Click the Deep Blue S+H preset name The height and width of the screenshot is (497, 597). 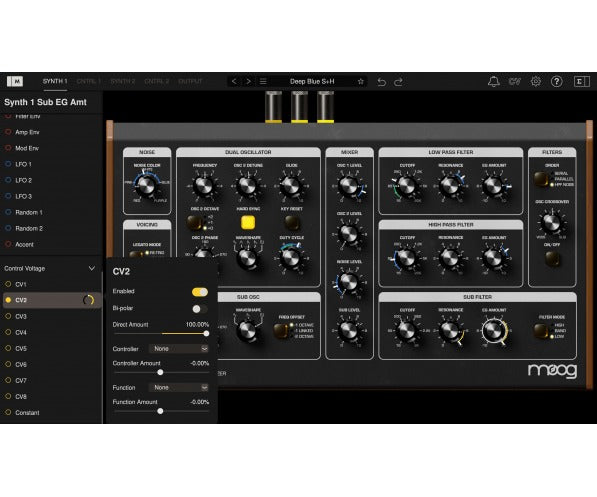312,82
